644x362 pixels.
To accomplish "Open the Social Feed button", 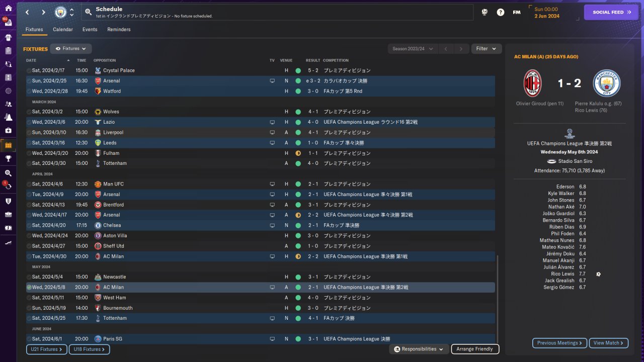I will (611, 12).
